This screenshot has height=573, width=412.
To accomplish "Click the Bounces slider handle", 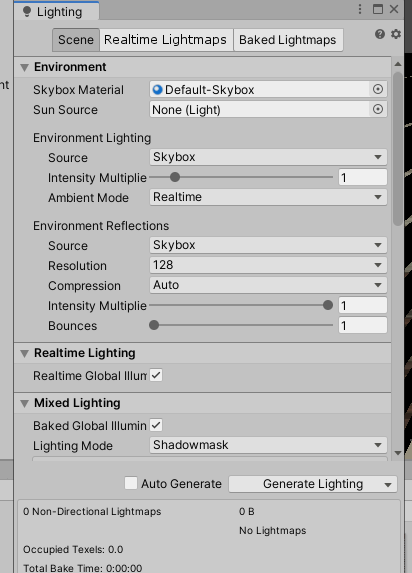I will tap(154, 325).
